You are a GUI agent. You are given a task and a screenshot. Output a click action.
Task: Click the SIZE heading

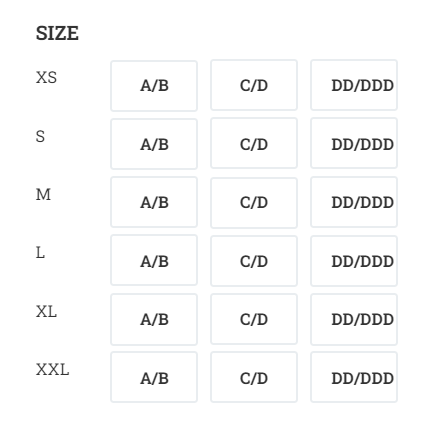click(x=57, y=33)
